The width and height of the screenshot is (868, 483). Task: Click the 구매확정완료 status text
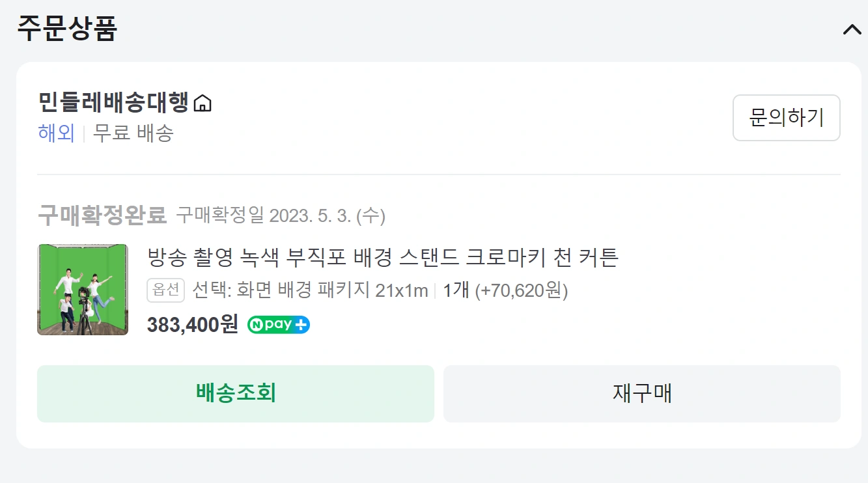(102, 215)
